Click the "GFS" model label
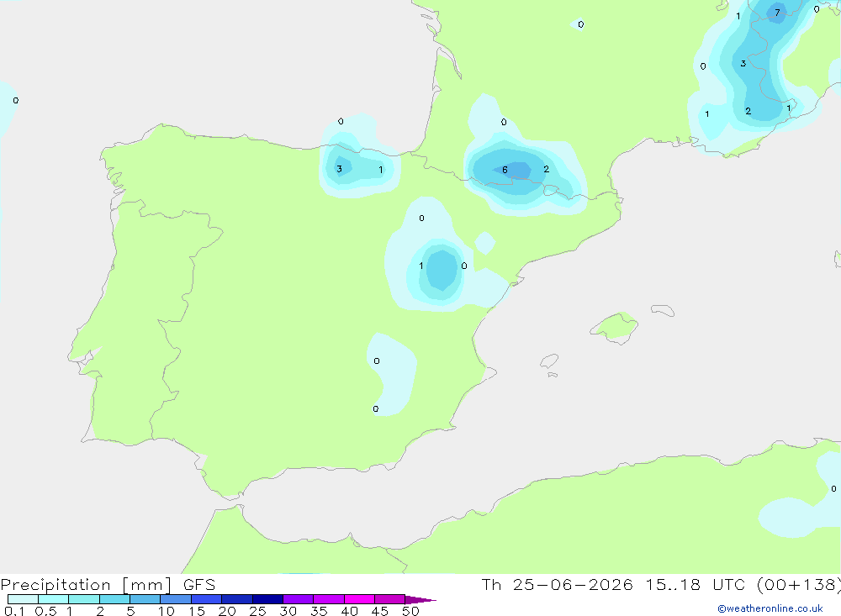841x616 pixels. coord(199,584)
